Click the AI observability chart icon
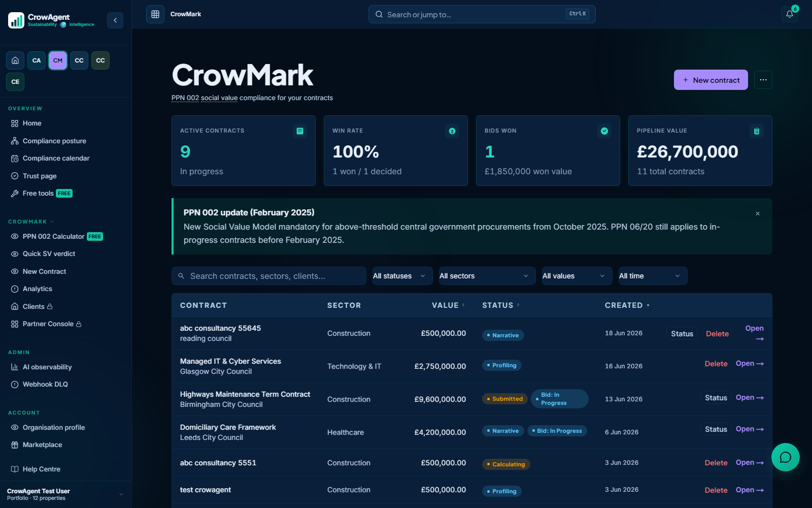 tap(15, 367)
